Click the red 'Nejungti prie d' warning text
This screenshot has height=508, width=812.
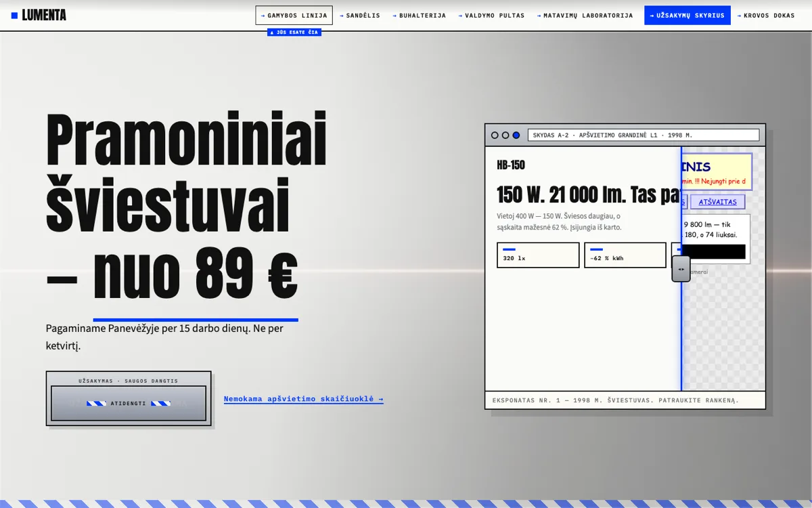[714, 181]
